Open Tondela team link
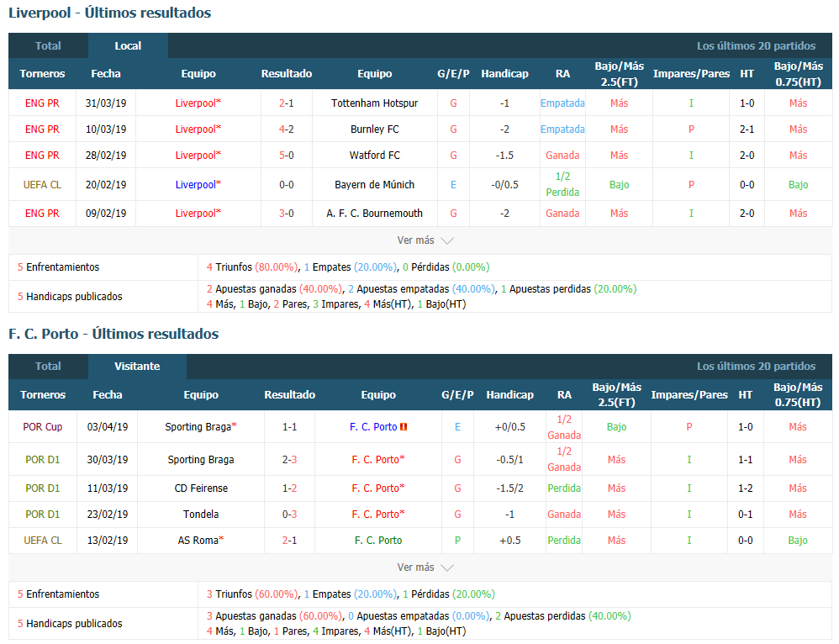The width and height of the screenshot is (839, 644). (201, 514)
